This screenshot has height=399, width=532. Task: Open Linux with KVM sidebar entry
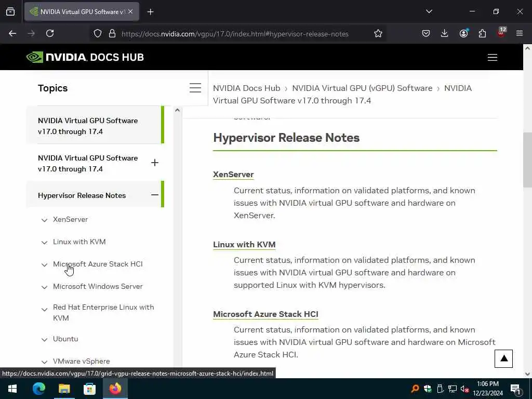coord(79,242)
